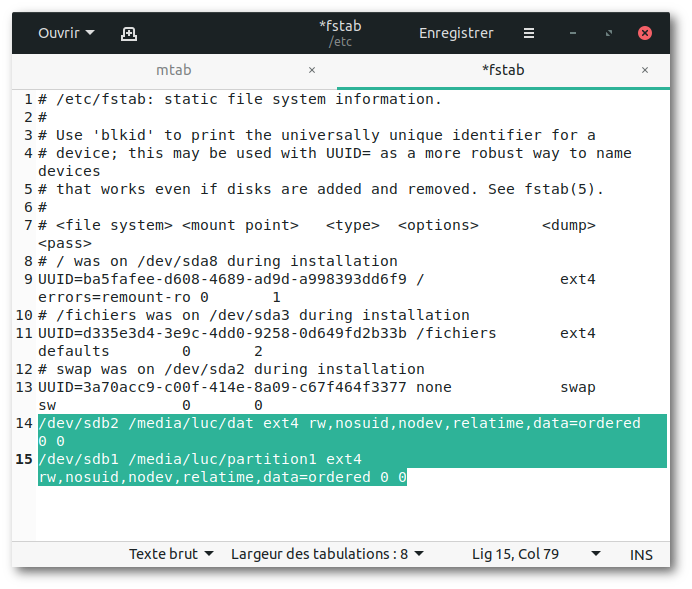Viewport: 692px width, 589px height.
Task: Close the *fstab tab
Action: click(645, 70)
